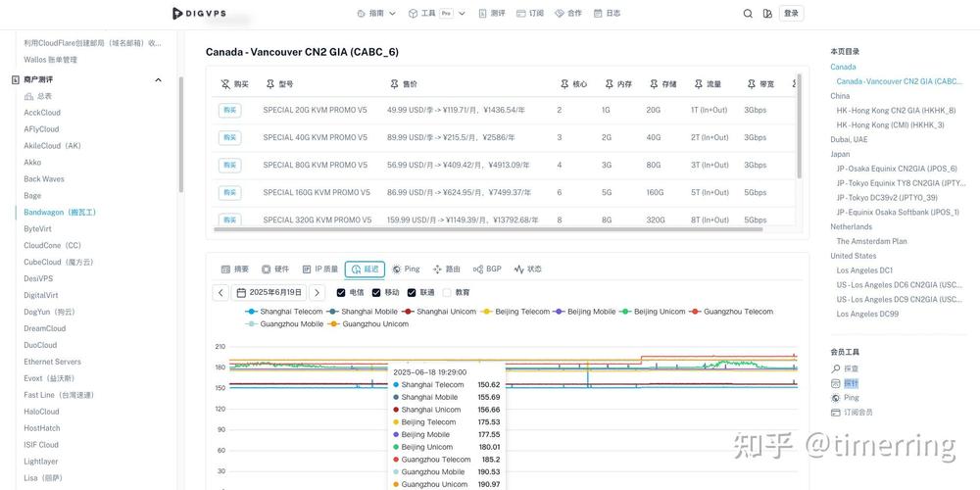Open the 指南 dropdown in top navigation

coord(376,13)
